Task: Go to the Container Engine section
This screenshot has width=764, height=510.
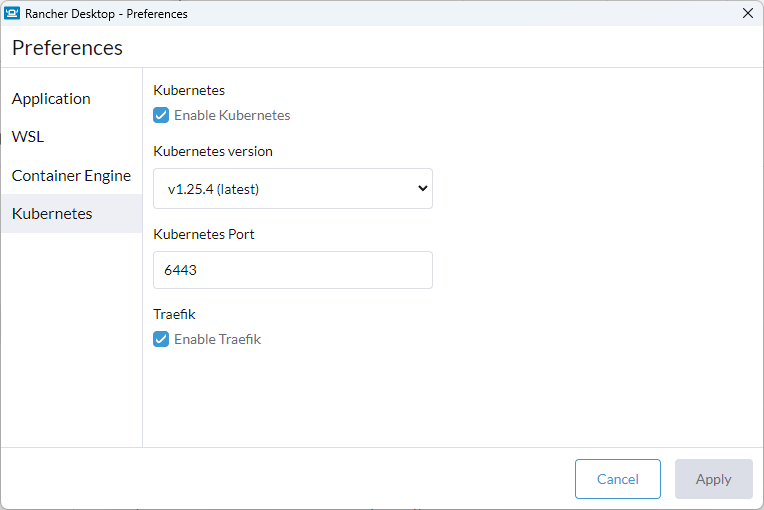Action: click(71, 175)
